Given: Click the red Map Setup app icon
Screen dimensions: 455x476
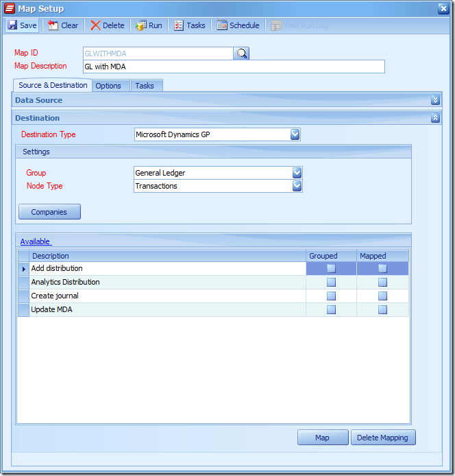Looking at the screenshot, I should click(x=10, y=8).
